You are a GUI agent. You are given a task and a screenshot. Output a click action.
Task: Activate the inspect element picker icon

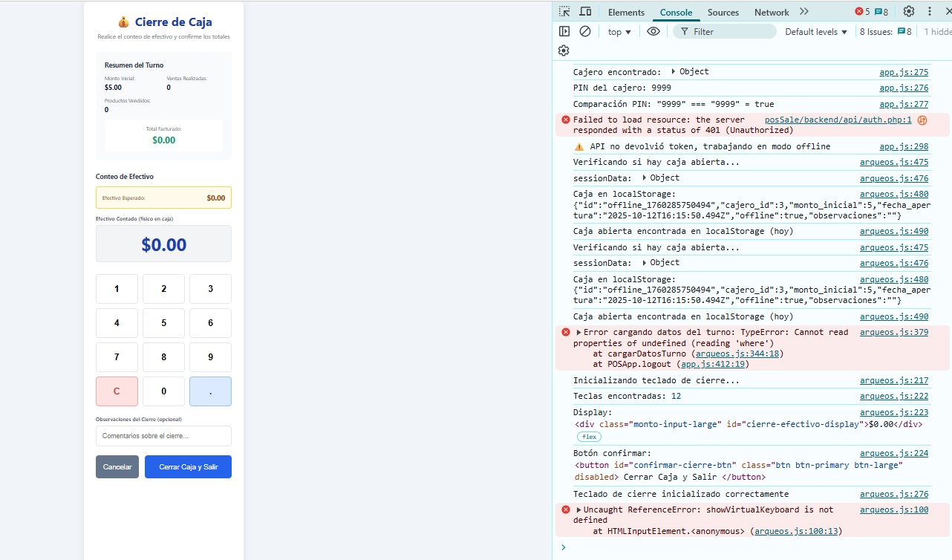pyautogui.click(x=564, y=12)
